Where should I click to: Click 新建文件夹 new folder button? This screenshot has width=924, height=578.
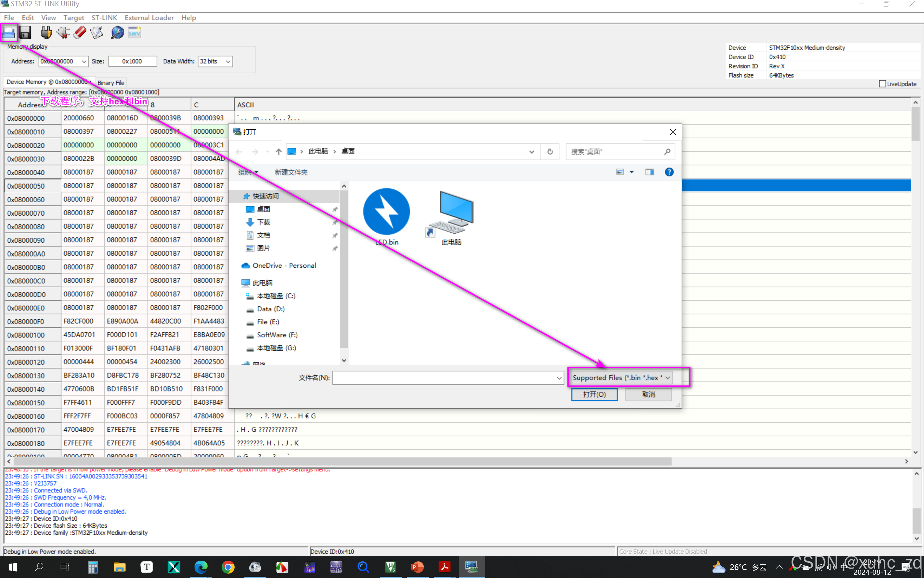coord(291,172)
